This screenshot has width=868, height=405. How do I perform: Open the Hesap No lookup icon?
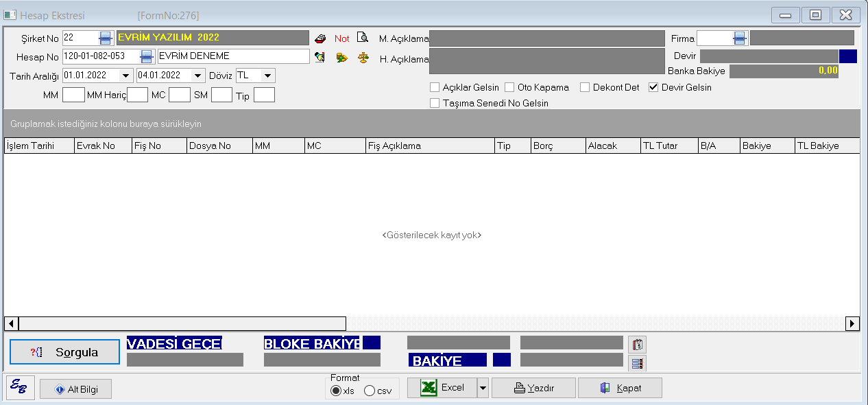coord(147,56)
